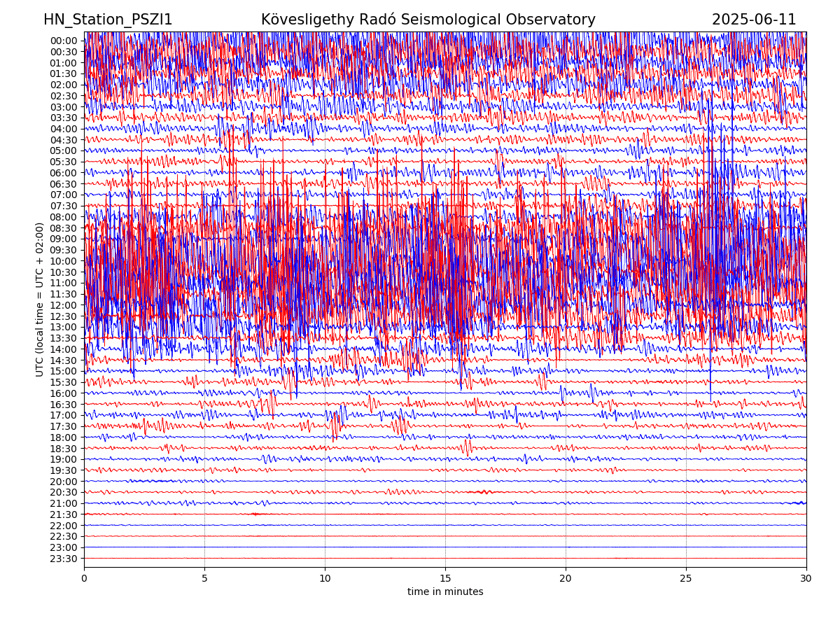
Task: Select the Kövesligethy Radó Seismological Observatory heading
Action: (x=428, y=20)
